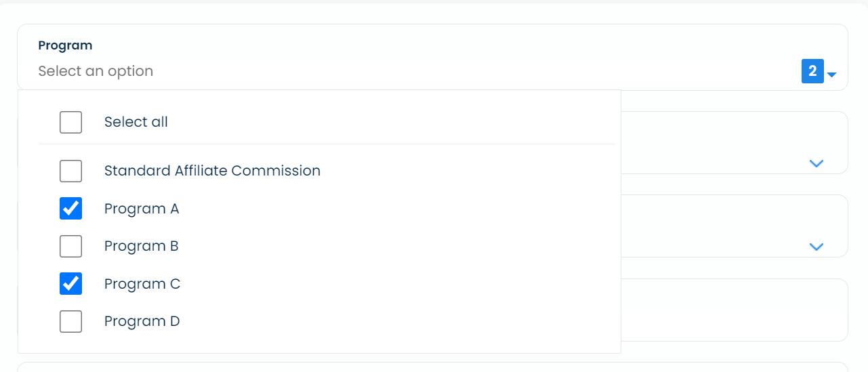Viewport: 868px width, 372px height.
Task: Tick the Standard Affiliate Commission checkbox
Action: pyautogui.click(x=70, y=171)
